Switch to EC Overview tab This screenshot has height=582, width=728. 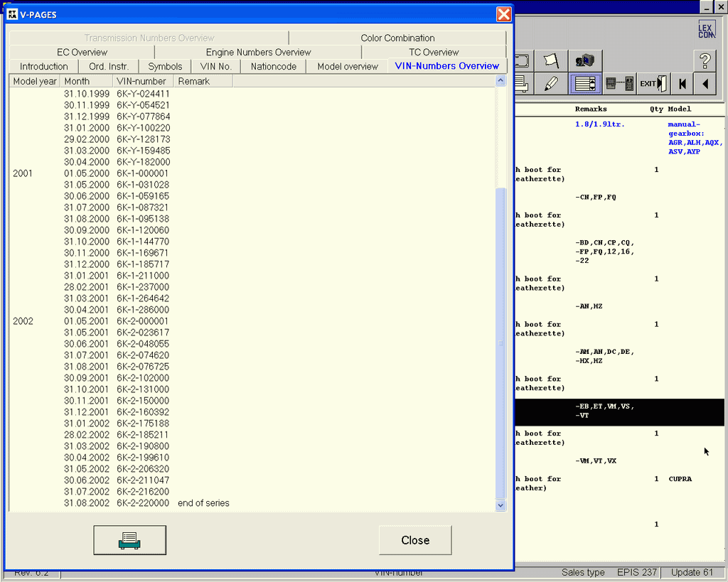82,53
